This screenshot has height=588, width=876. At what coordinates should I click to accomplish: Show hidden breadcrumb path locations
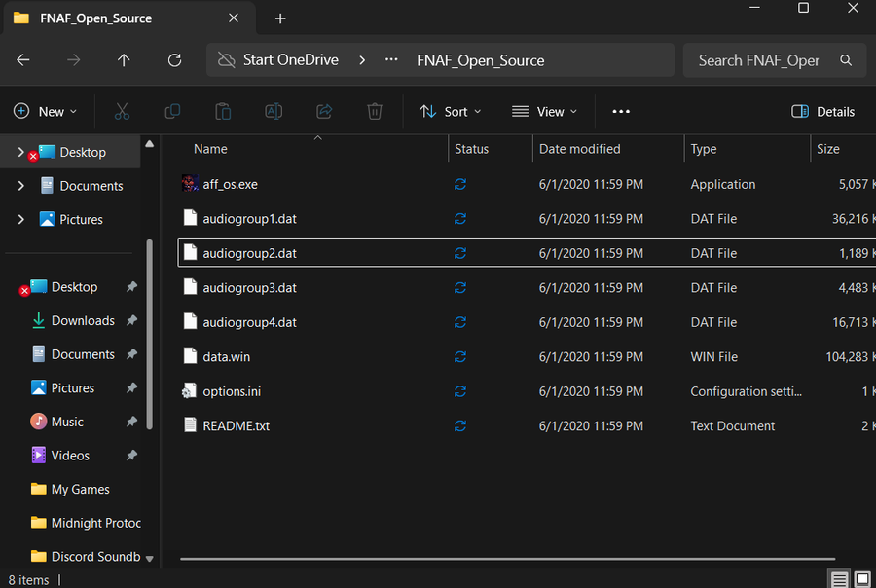pyautogui.click(x=391, y=59)
